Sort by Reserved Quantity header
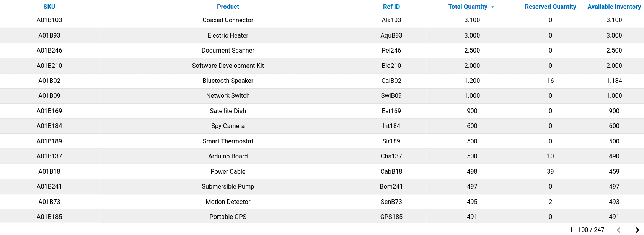This screenshot has width=644, height=235. point(550,7)
